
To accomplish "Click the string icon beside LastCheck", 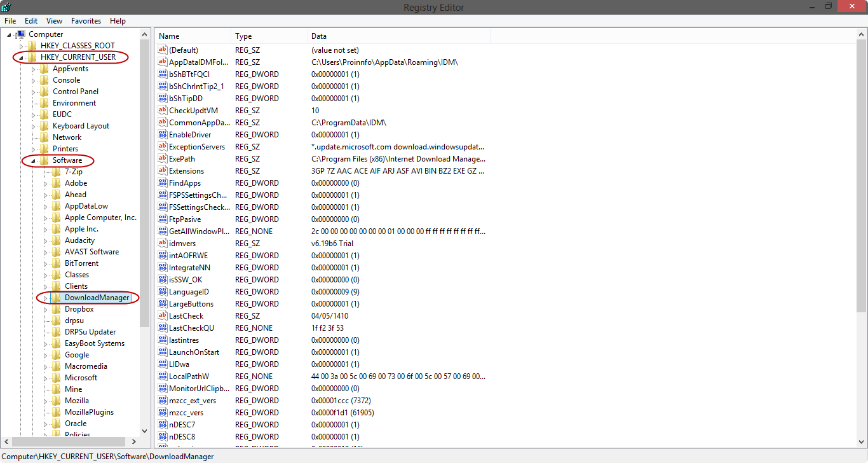I will pyautogui.click(x=163, y=315).
